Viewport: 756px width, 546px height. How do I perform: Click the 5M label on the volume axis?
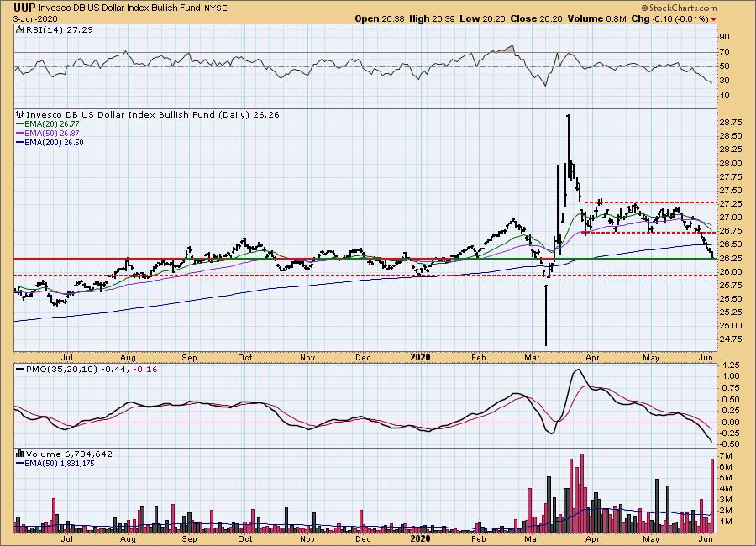(726, 478)
